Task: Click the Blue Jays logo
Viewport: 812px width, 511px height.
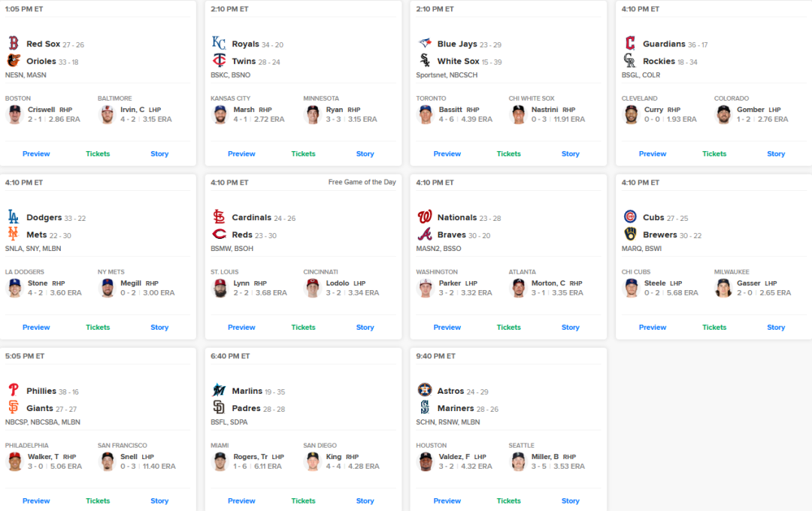Action: (425, 43)
